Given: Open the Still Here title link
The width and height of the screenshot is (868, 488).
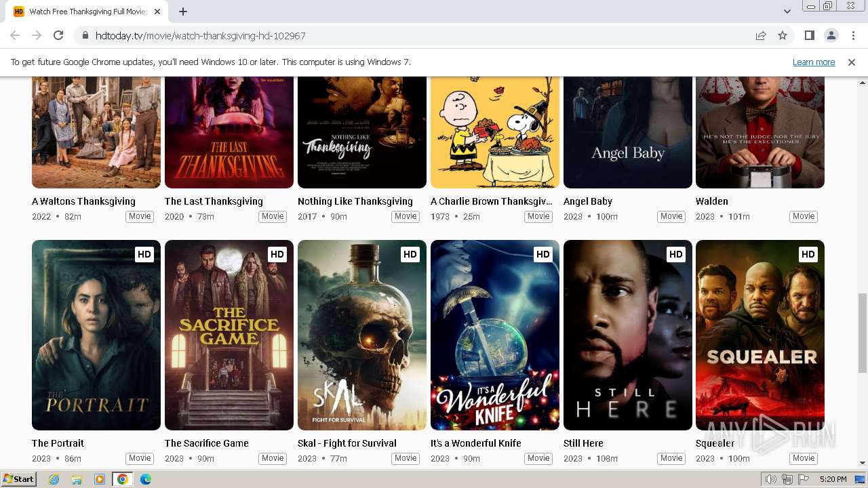Looking at the screenshot, I should point(583,443).
